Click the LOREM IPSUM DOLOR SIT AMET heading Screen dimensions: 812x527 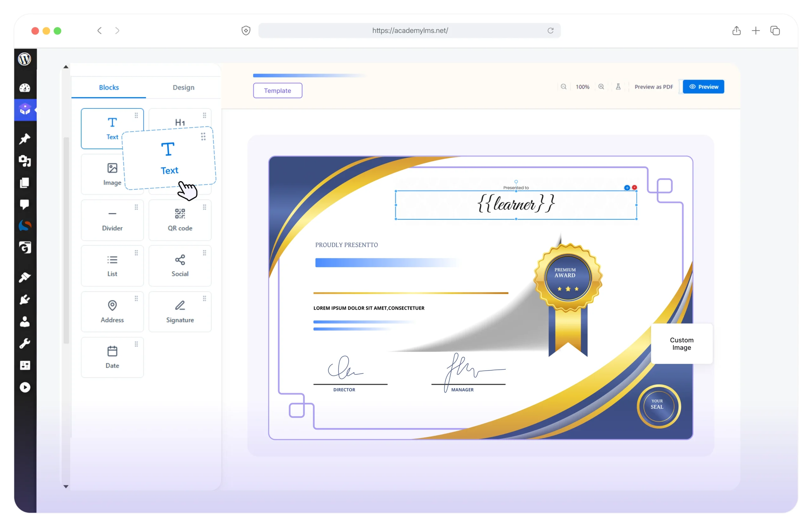tap(369, 308)
